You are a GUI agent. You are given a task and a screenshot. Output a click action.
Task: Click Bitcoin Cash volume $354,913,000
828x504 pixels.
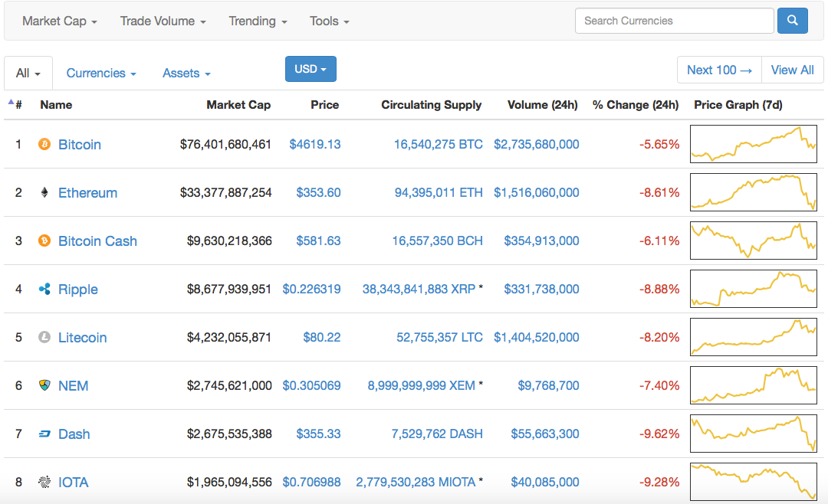tap(541, 241)
